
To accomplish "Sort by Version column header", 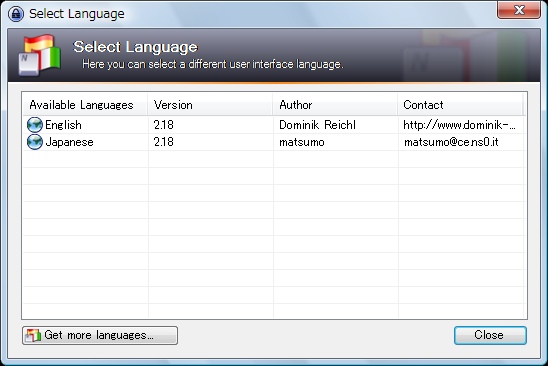I will tap(210, 105).
